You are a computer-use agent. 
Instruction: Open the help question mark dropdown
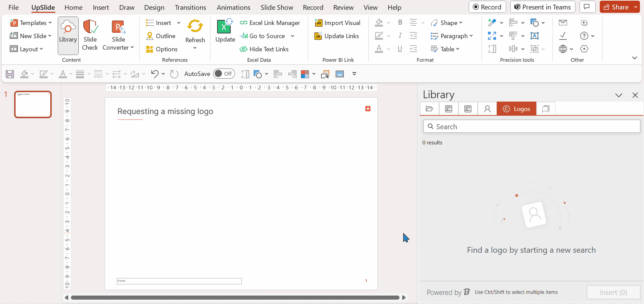coord(587,36)
